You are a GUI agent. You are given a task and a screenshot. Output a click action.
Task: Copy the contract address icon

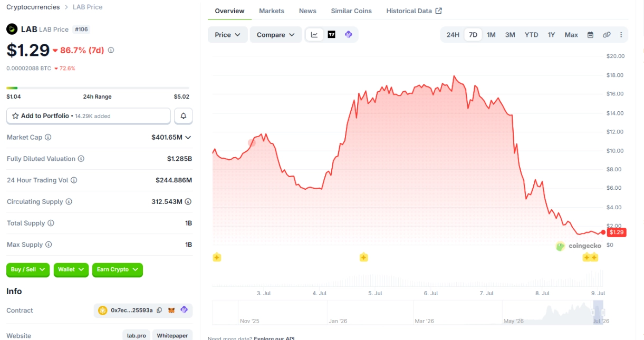(x=159, y=310)
